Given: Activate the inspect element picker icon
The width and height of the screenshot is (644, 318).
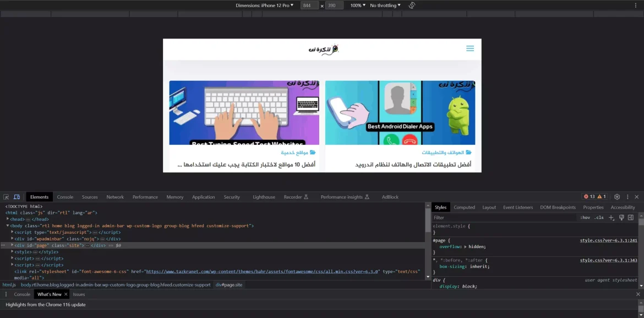Looking at the screenshot, I should tap(7, 197).
